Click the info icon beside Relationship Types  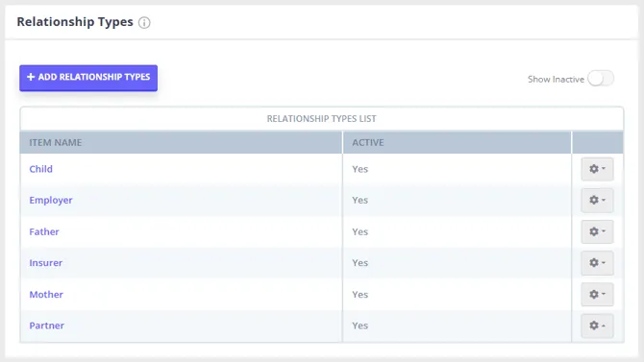[x=144, y=23]
